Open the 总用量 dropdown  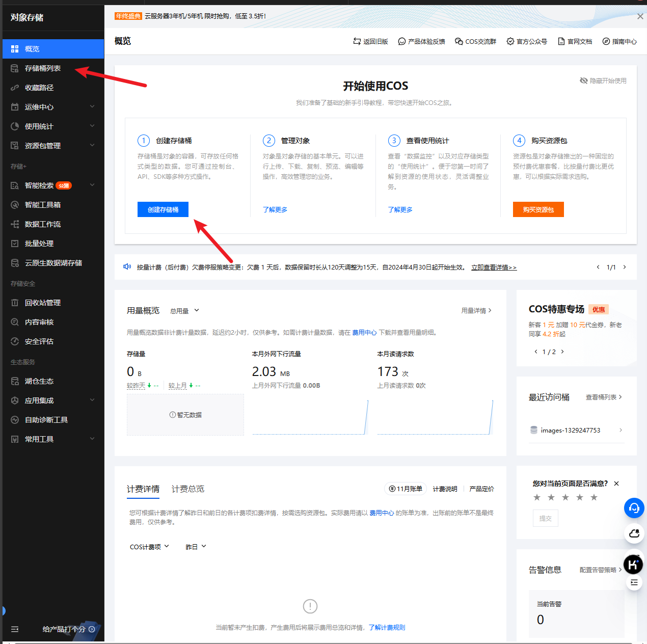coord(184,311)
